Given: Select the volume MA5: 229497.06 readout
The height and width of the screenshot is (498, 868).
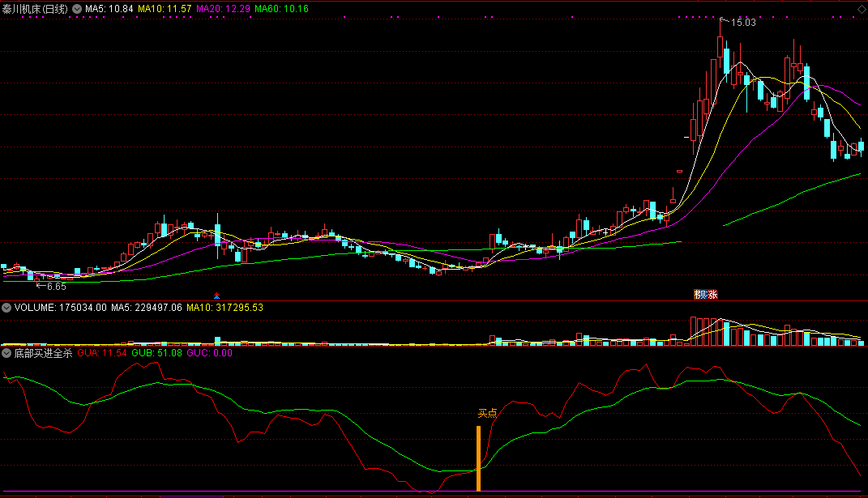Looking at the screenshot, I should [147, 308].
